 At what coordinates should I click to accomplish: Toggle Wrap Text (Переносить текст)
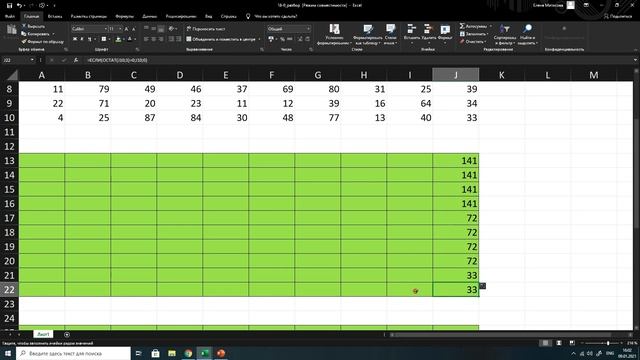pyautogui.click(x=206, y=29)
